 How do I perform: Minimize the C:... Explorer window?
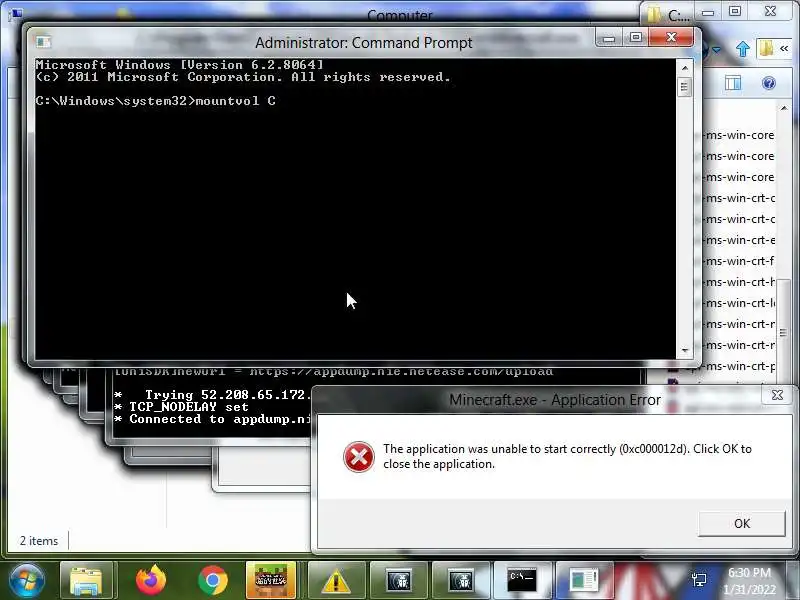[708, 12]
